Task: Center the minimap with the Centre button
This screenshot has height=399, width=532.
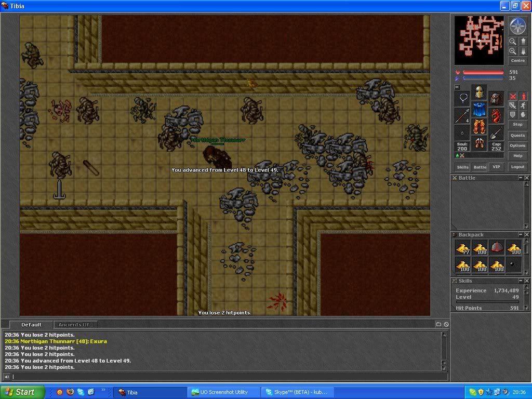Action: pyautogui.click(x=518, y=61)
